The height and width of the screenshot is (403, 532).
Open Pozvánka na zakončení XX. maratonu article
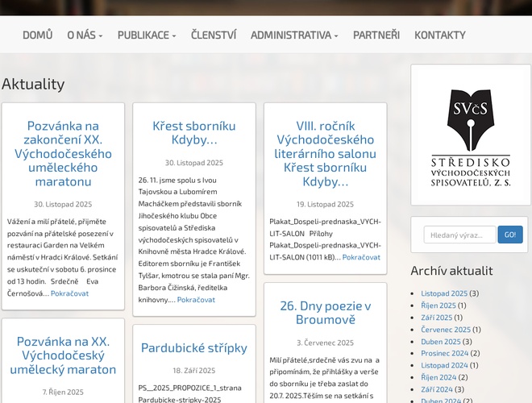point(63,153)
